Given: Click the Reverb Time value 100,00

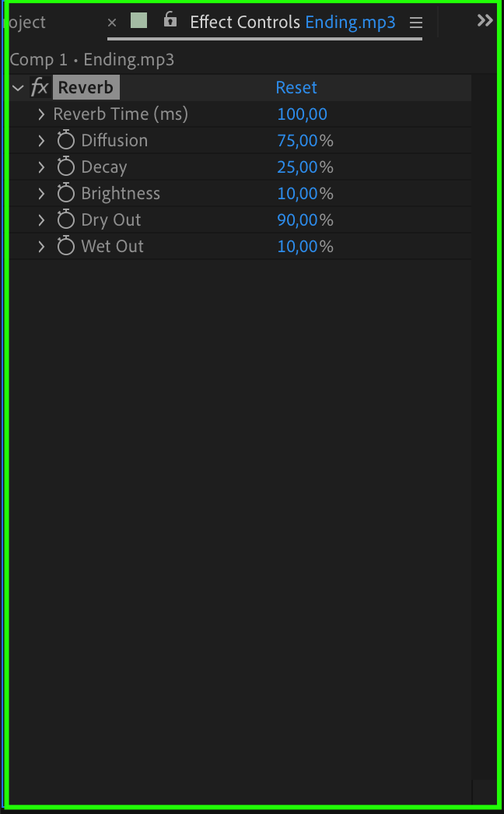Looking at the screenshot, I should tap(302, 114).
